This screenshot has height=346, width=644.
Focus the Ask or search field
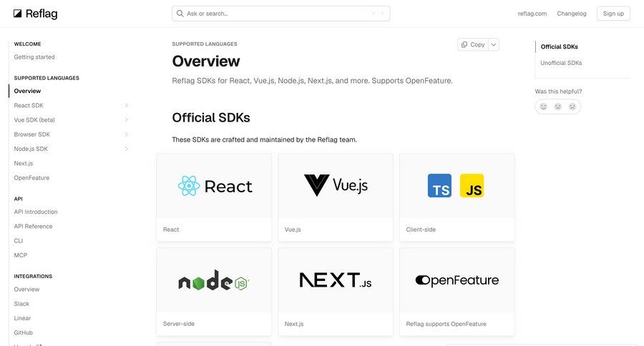281,14
